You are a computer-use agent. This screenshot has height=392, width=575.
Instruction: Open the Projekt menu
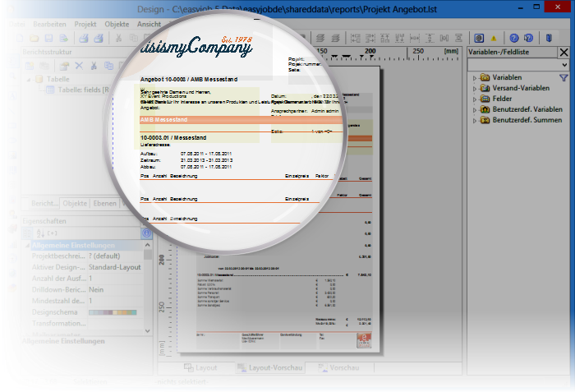(85, 25)
